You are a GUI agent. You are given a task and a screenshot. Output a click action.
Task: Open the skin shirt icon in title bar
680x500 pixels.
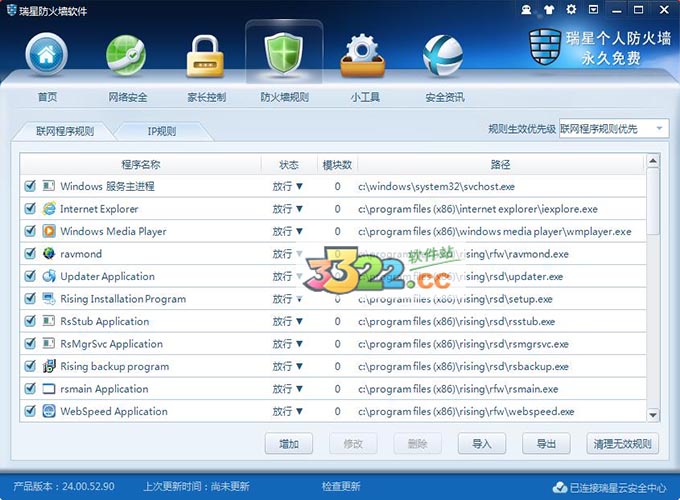pos(549,10)
